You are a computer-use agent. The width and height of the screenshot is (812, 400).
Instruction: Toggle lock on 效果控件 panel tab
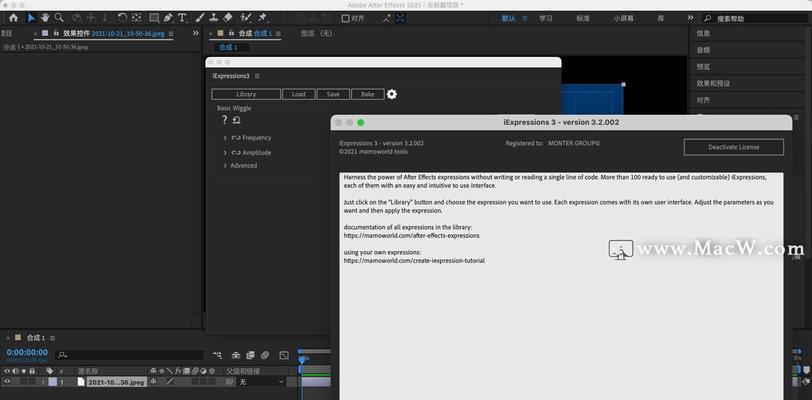(x=56, y=33)
